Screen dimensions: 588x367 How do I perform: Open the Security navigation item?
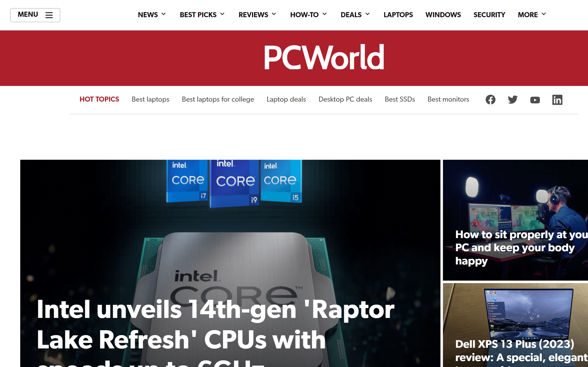[x=489, y=15]
